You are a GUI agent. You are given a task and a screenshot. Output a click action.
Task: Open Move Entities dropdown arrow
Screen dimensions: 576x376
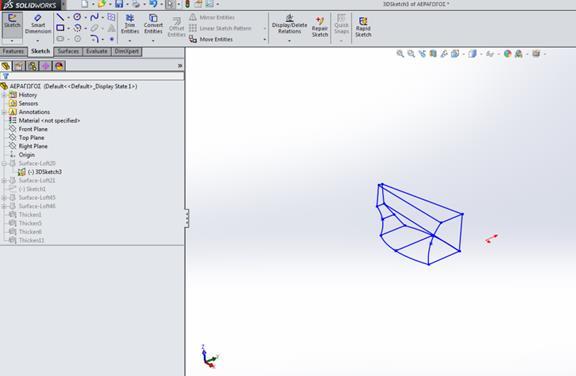pos(265,39)
